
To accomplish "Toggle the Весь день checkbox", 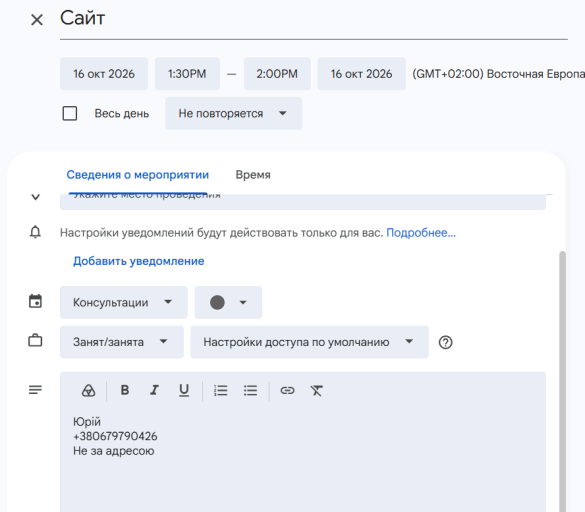I will pos(70,113).
